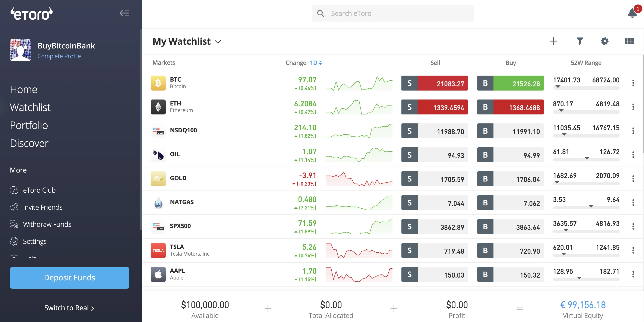Screen dimensions: 644x322
Task: Sell GOLD at 1705.59
Action: pos(435,179)
